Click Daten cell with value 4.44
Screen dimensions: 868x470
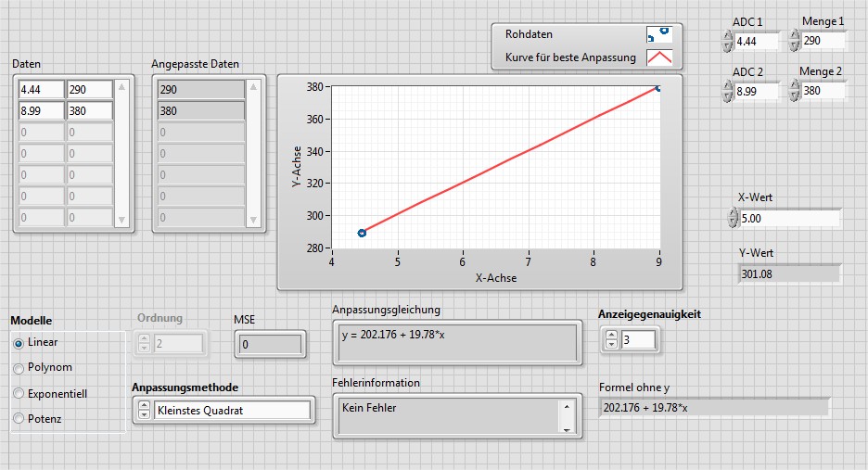pyautogui.click(x=42, y=89)
